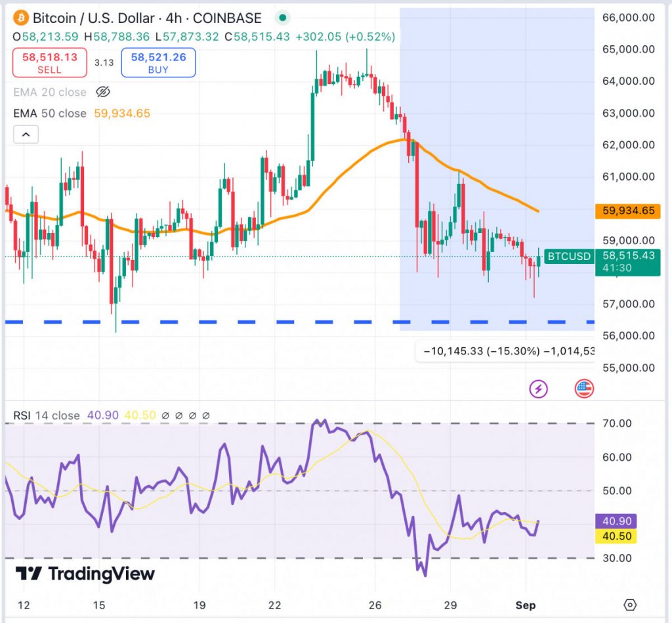Collapse the indicator legend with chevron
Screen dimensions: 672x623
pos(26,135)
